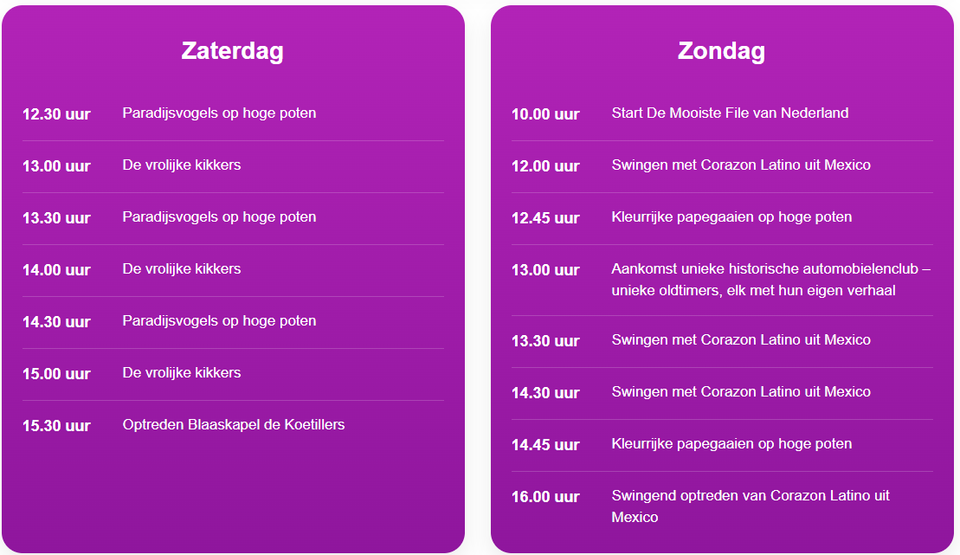Click the 12.45 uur Kleurrijke papegaaien entry
Image resolution: width=960 pixels, height=555 pixels.
coord(732,217)
